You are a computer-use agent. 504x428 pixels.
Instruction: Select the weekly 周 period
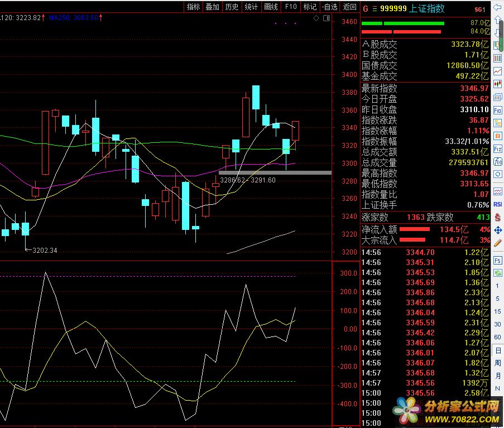(497, 363)
